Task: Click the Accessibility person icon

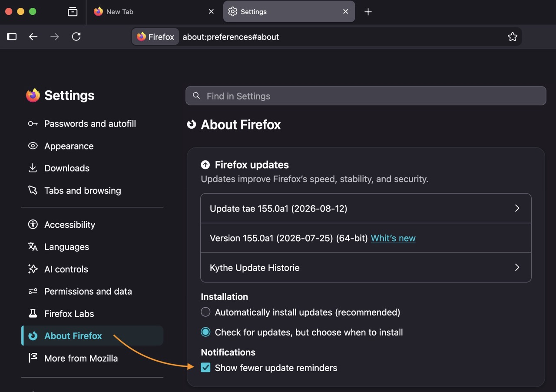Action: coord(33,225)
